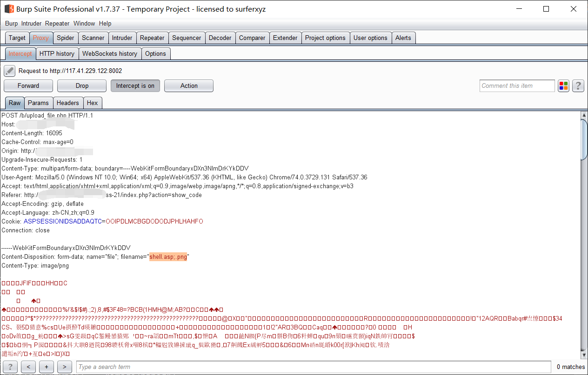Screen dimensions: 588x375
Task: Click the plus search options button
Action: click(47, 367)
